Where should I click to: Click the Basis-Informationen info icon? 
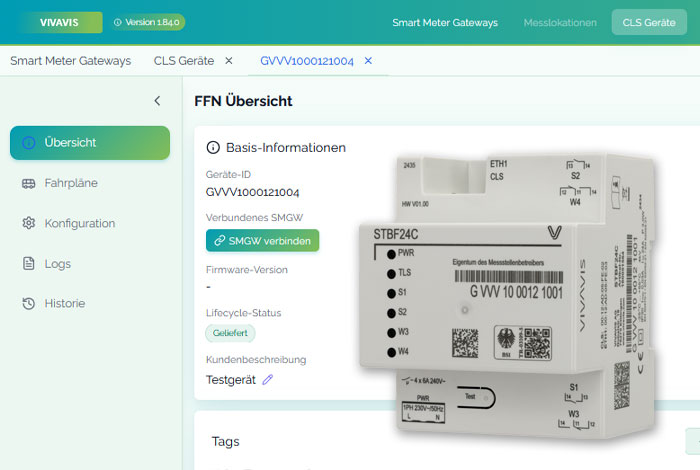[213, 147]
